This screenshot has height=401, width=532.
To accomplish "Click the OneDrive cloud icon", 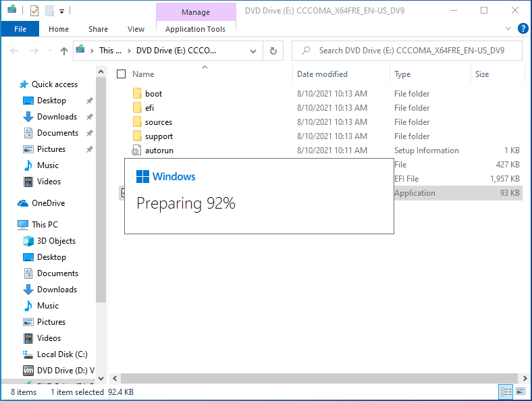I will point(23,203).
